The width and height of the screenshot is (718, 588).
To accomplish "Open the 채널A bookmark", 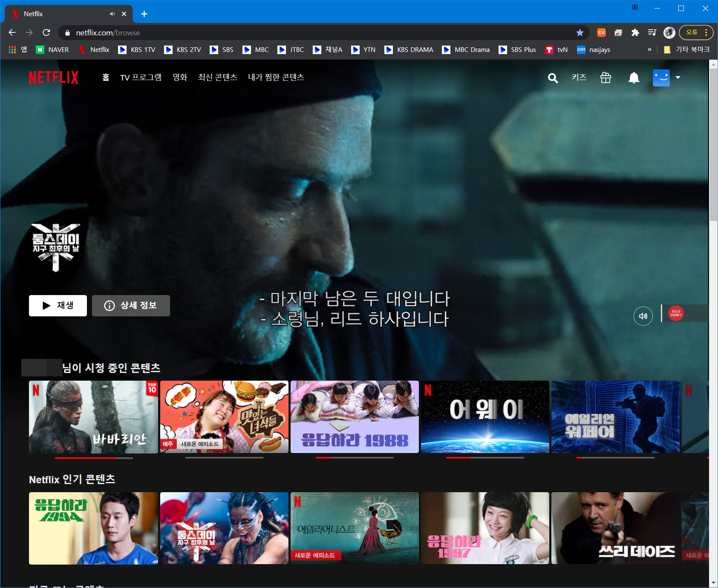I will [x=328, y=49].
